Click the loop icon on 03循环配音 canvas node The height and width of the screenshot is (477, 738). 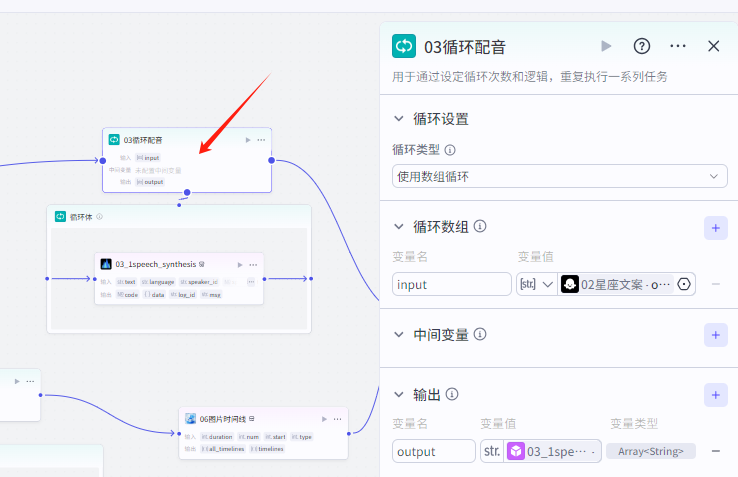(114, 139)
